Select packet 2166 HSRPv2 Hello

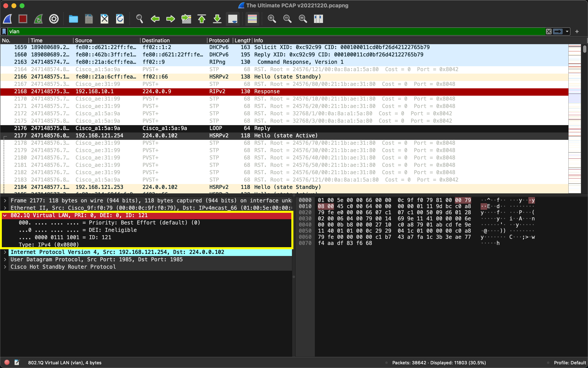pyautogui.click(x=284, y=77)
